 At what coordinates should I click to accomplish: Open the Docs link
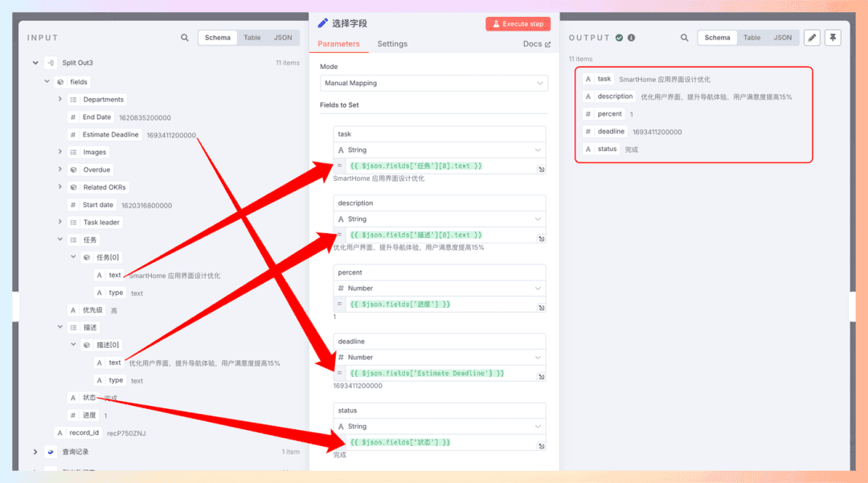(x=536, y=44)
